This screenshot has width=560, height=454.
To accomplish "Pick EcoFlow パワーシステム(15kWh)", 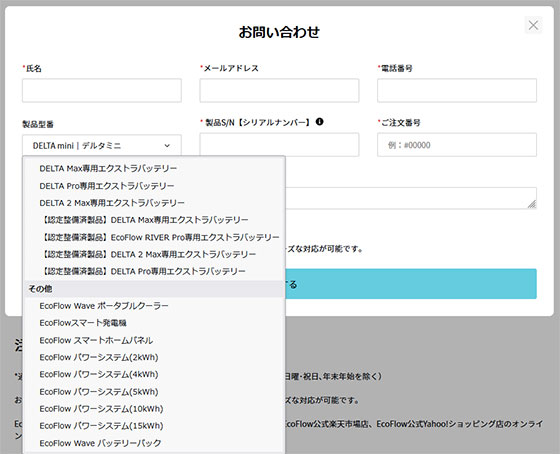I will (x=154, y=426).
